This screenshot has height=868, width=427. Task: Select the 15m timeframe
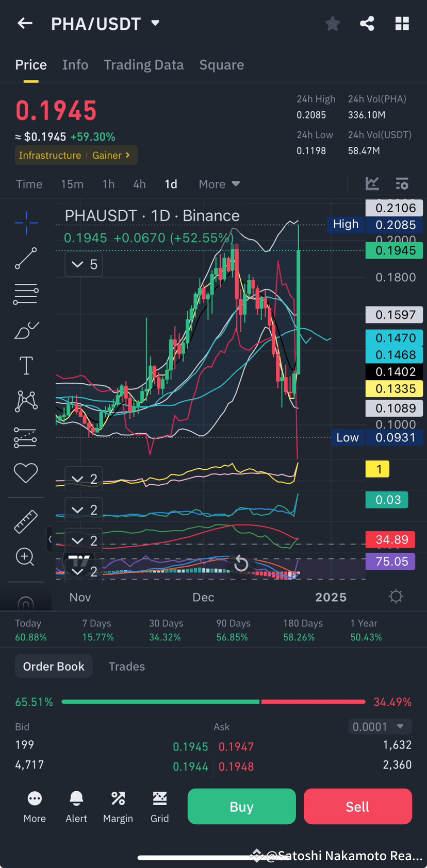coord(72,184)
